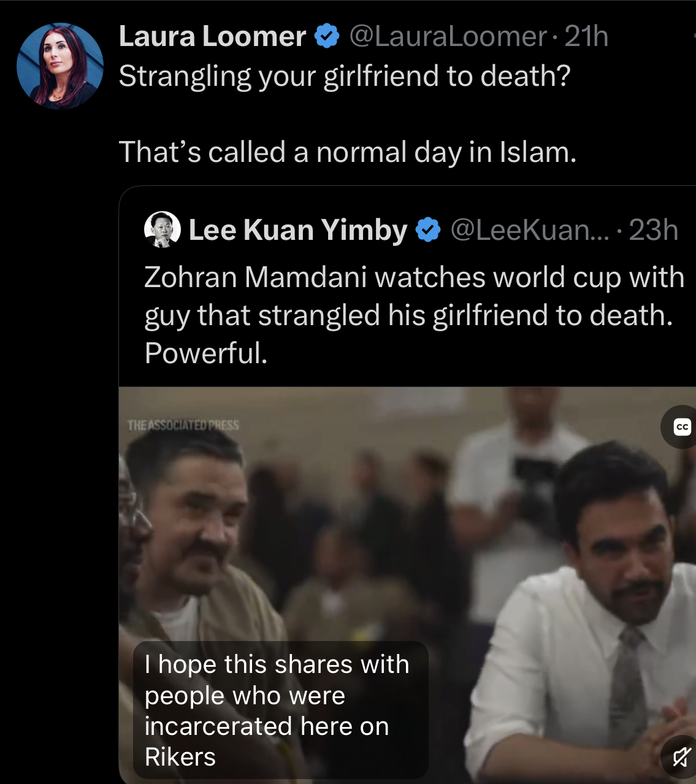Click the Lee Kuan Yimby display name
This screenshot has width=696, height=784.
(x=298, y=231)
